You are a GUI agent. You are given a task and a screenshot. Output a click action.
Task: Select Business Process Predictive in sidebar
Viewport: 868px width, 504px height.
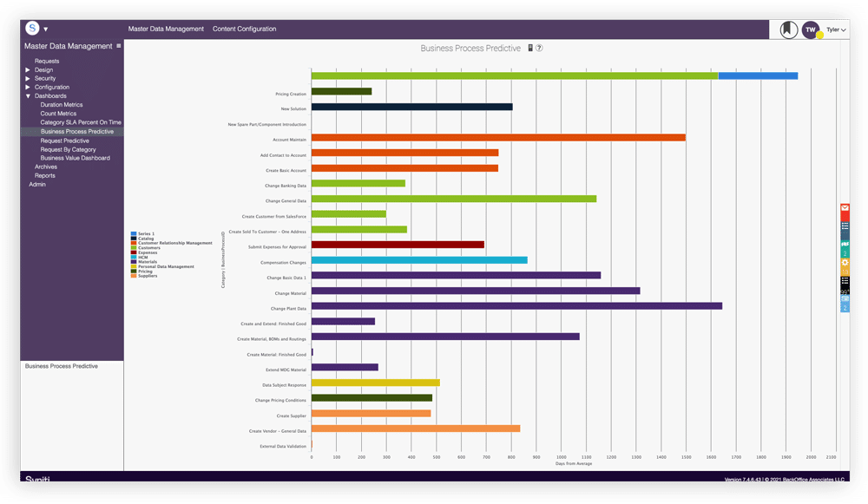point(77,132)
